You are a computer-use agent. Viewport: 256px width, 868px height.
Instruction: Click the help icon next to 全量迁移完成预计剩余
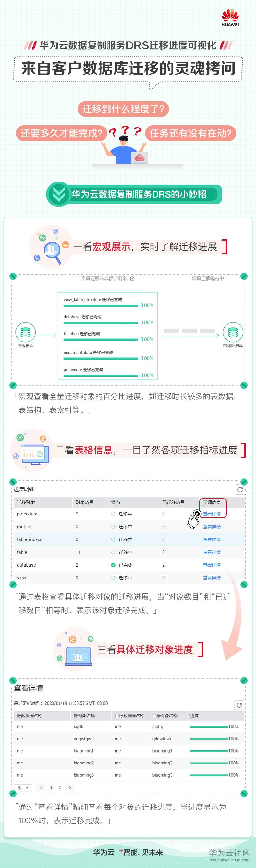click(132, 279)
